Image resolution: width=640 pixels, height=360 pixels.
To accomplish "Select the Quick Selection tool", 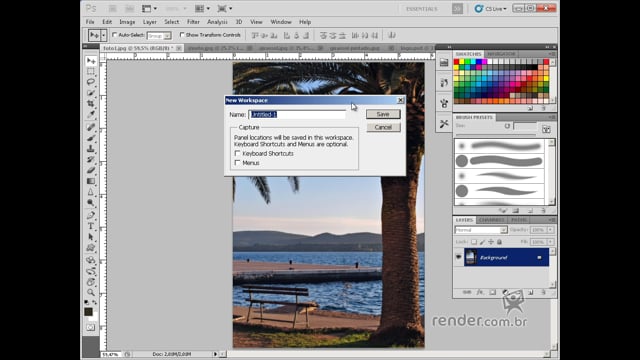I will pyautogui.click(x=91, y=93).
